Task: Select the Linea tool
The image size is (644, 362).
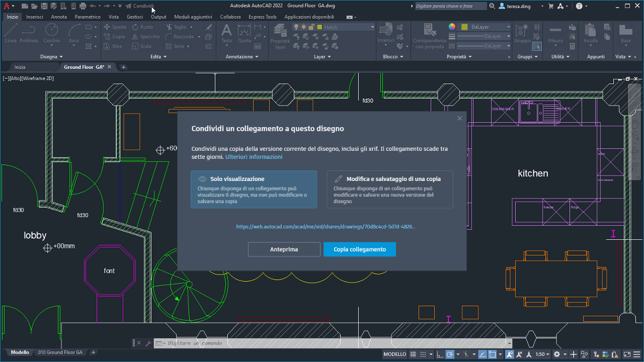Action: [11, 33]
